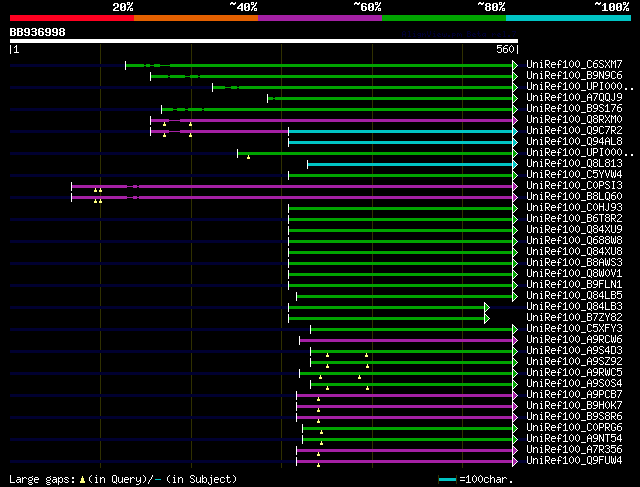Pick the UniRef100_A9S0S4 entry label
This screenshot has width=640, height=487.
574,384
